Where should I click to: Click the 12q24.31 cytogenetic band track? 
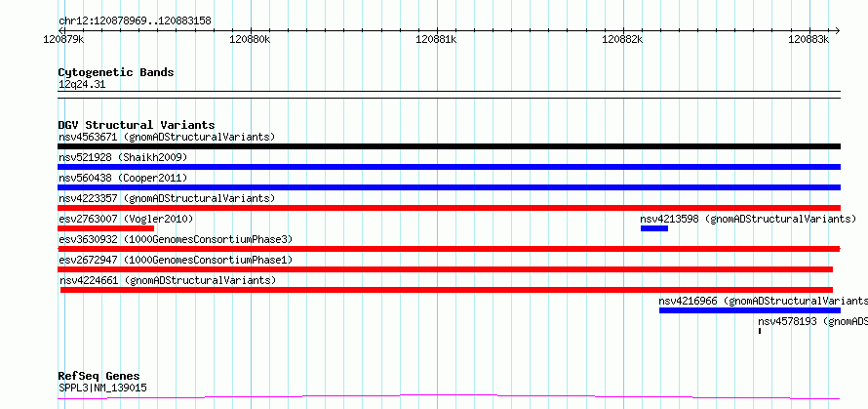[x=449, y=95]
